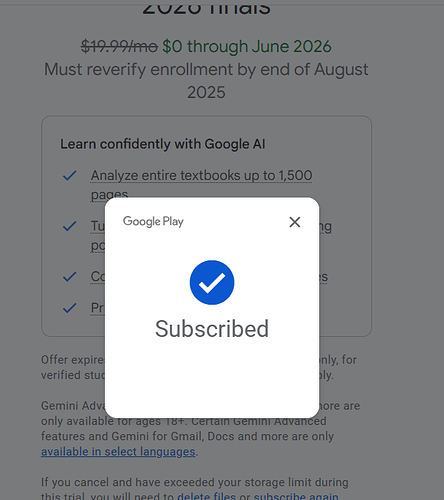Viewport: 444px width, 500px height.
Task: Click checkmark beside the 'Co' feature item
Action: click(x=70, y=277)
